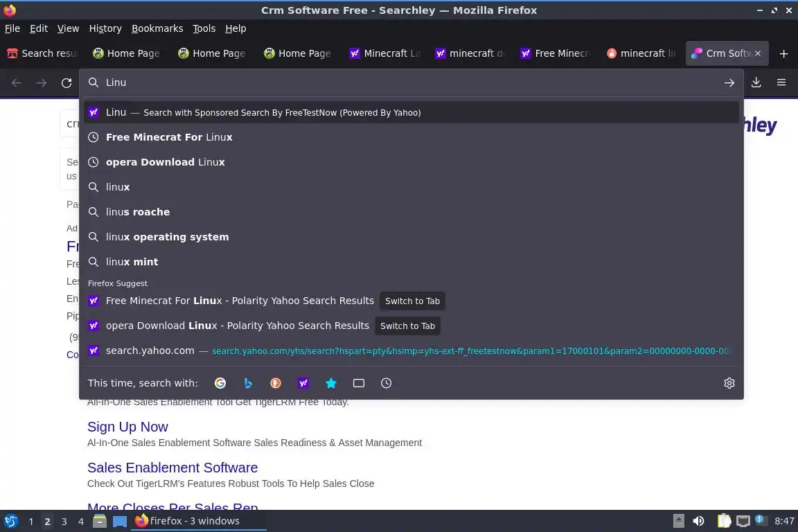798x532 pixels.
Task: Open the file manager from the taskbar
Action: point(99,521)
